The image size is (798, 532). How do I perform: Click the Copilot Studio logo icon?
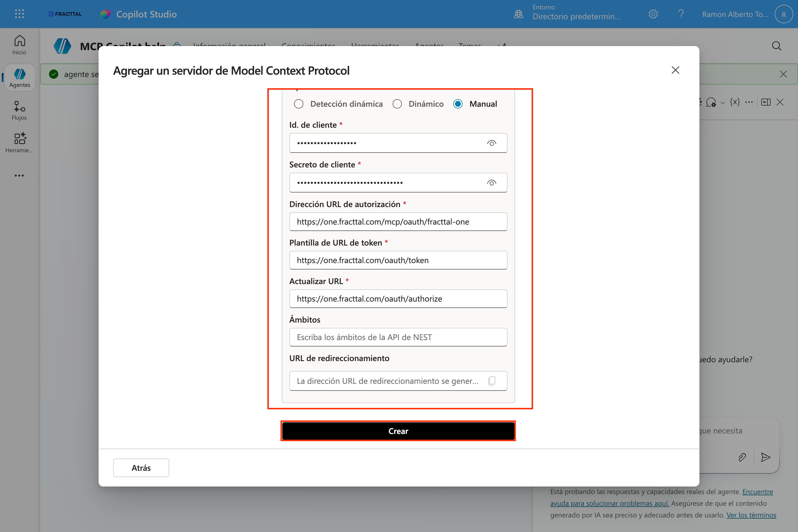pos(106,14)
